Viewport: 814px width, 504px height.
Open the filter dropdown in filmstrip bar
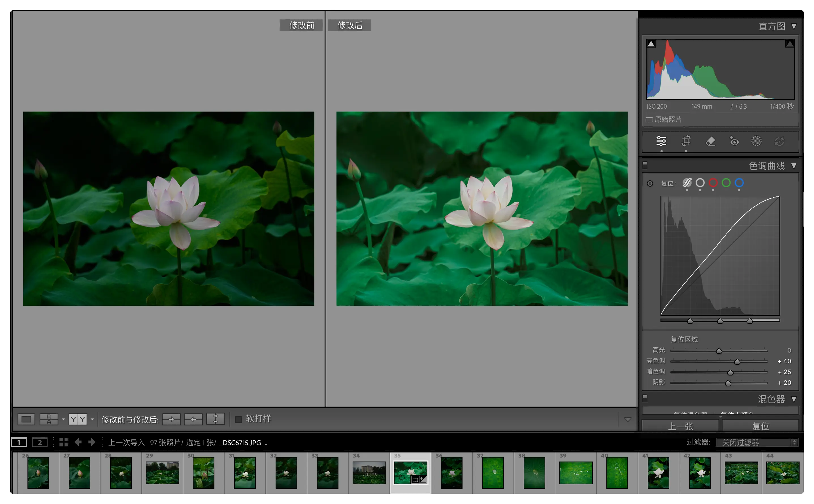click(756, 442)
